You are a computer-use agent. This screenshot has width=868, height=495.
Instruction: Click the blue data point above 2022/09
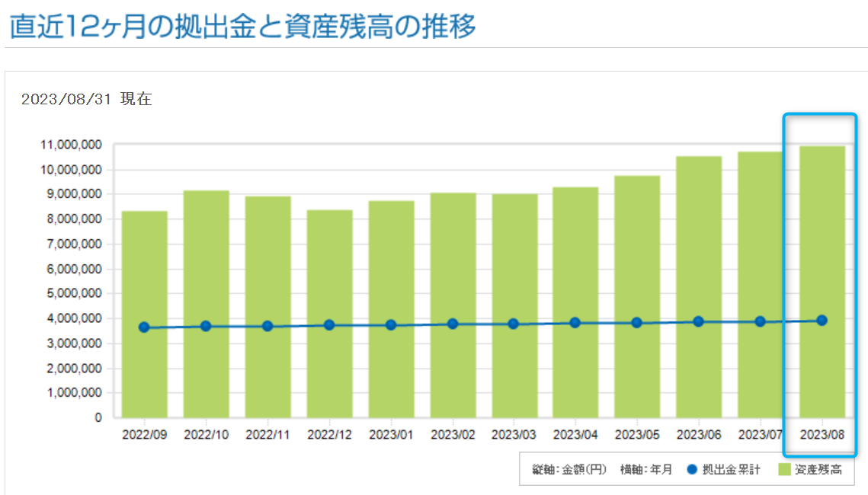[143, 327]
